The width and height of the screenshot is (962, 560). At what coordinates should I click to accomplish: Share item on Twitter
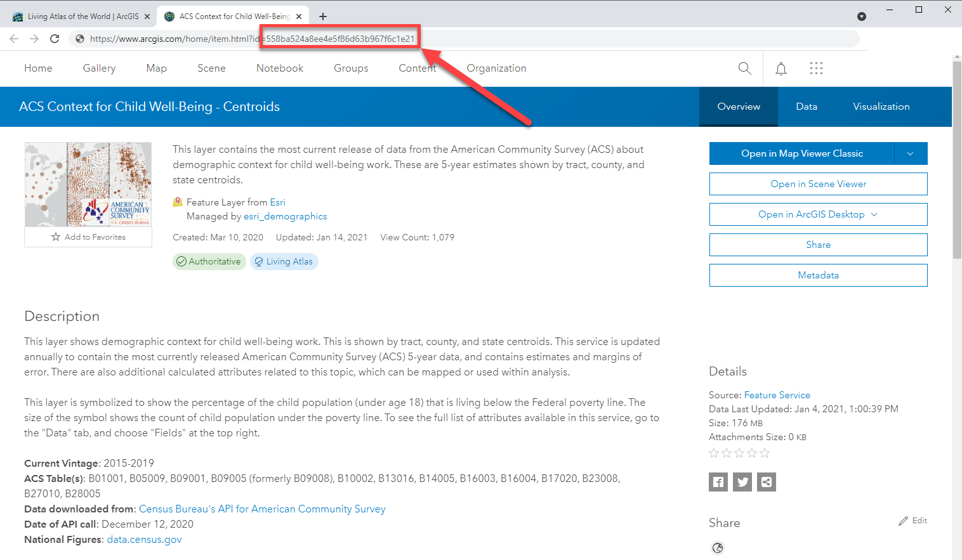pos(742,482)
